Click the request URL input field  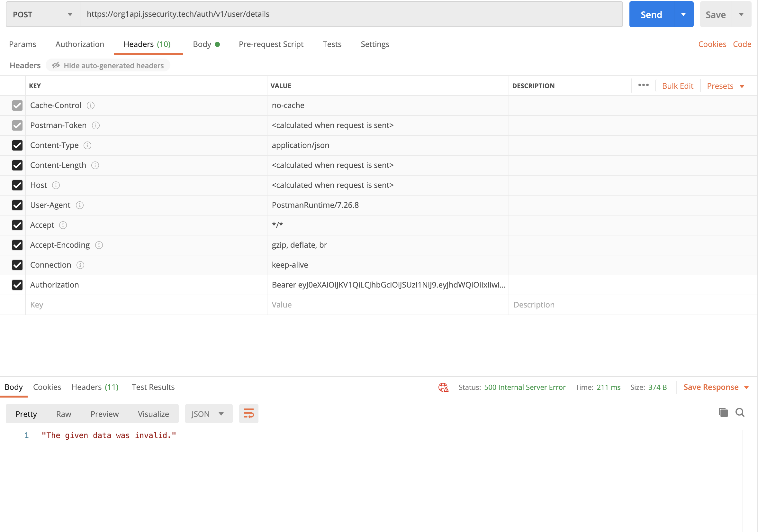point(351,14)
